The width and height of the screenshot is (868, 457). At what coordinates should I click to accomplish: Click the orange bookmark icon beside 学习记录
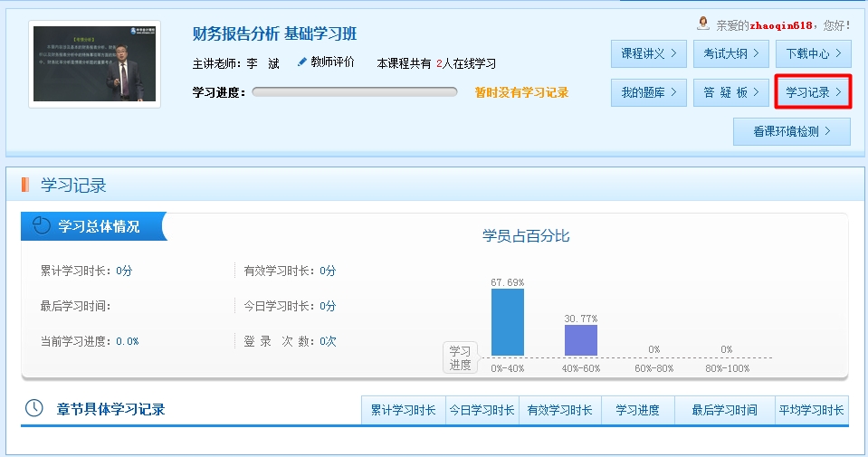pos(25,185)
